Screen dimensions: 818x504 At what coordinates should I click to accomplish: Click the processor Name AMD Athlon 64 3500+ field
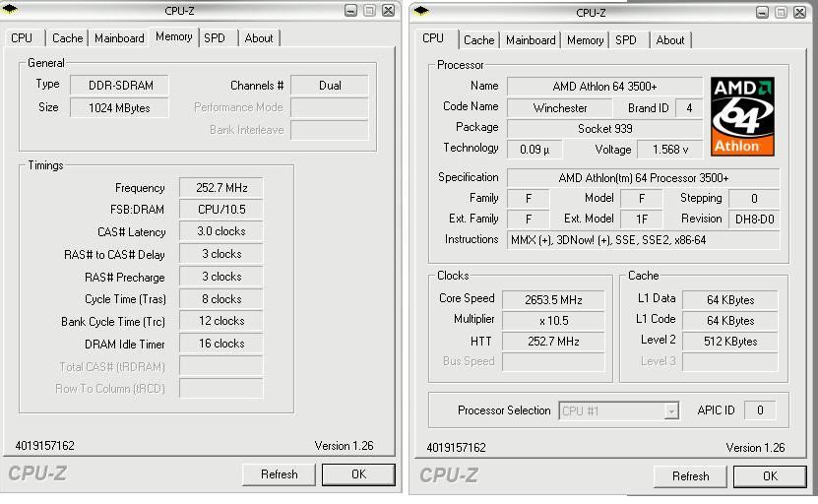point(604,87)
